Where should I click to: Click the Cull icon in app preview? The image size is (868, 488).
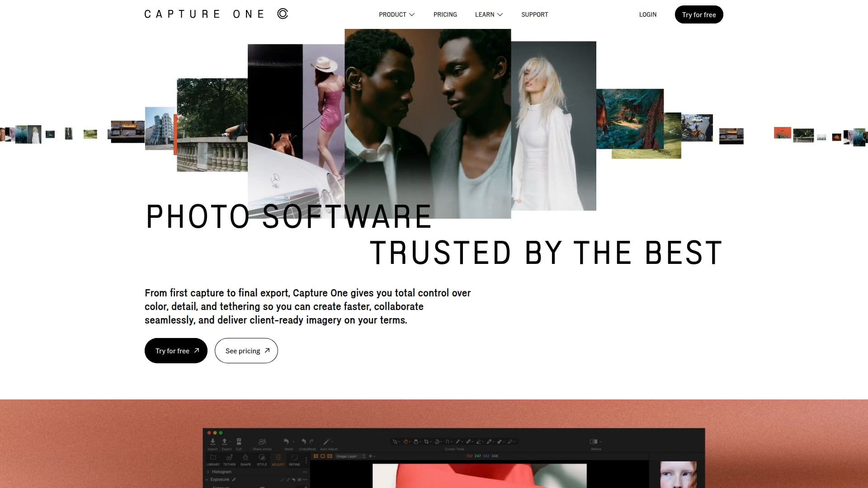[x=239, y=441]
